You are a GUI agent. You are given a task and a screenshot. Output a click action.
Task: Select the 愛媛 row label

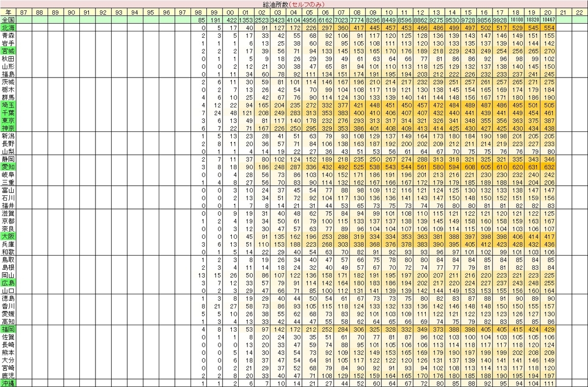(x=8, y=314)
